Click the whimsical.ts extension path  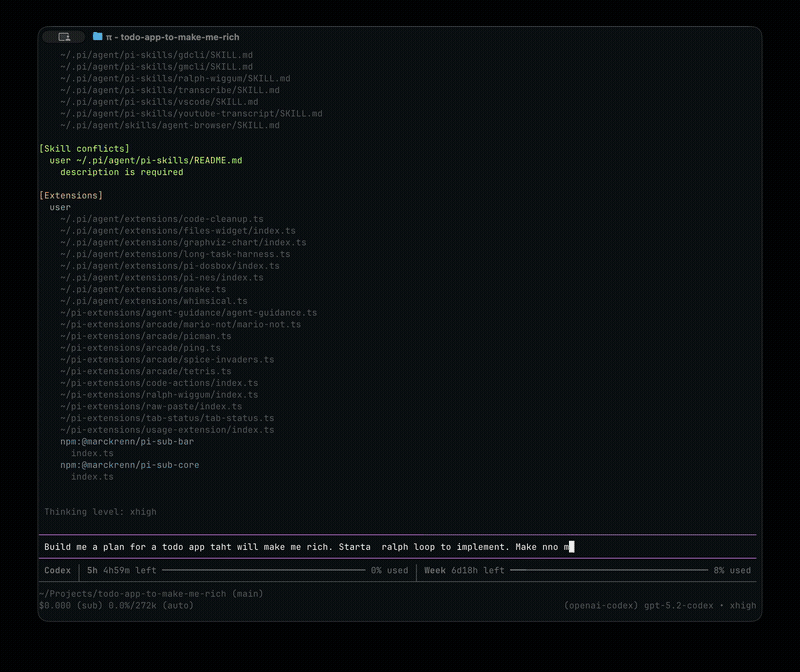coord(154,301)
